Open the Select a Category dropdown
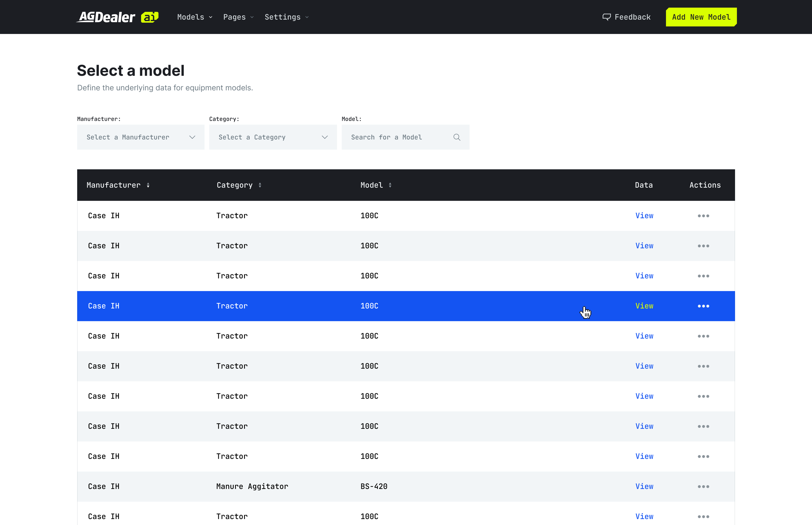The width and height of the screenshot is (812, 525). click(x=273, y=137)
